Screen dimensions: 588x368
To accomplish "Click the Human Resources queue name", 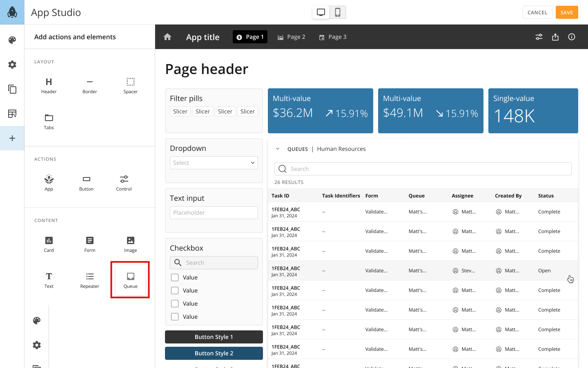I will tap(341, 149).
